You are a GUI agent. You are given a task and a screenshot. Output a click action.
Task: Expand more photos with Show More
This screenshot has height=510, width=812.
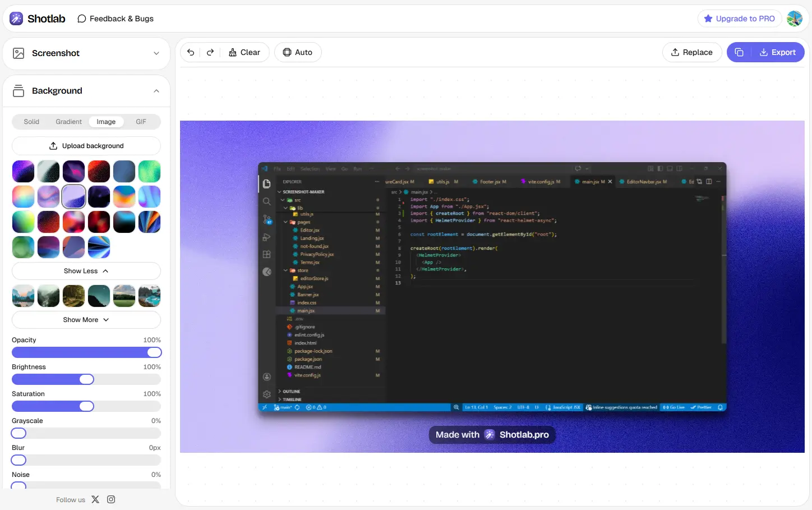coord(86,320)
